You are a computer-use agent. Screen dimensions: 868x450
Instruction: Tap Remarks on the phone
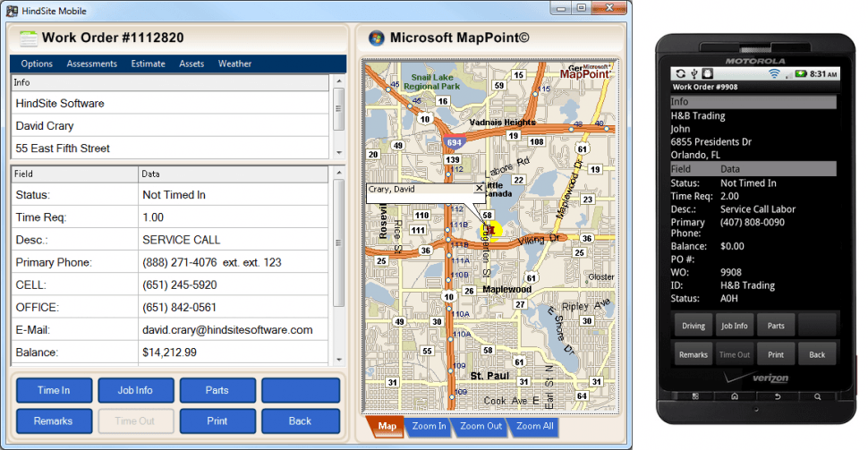(694, 355)
